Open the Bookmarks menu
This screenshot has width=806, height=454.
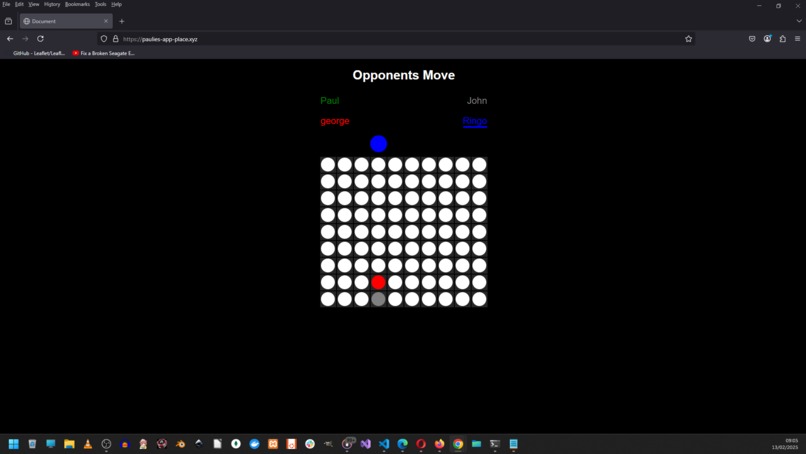coord(77,4)
